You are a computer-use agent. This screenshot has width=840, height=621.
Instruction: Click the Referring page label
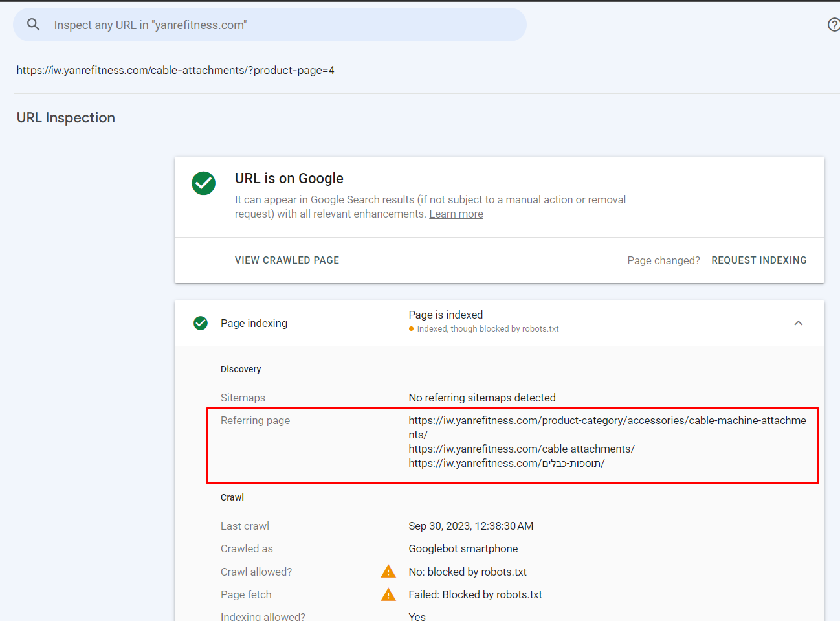255,420
